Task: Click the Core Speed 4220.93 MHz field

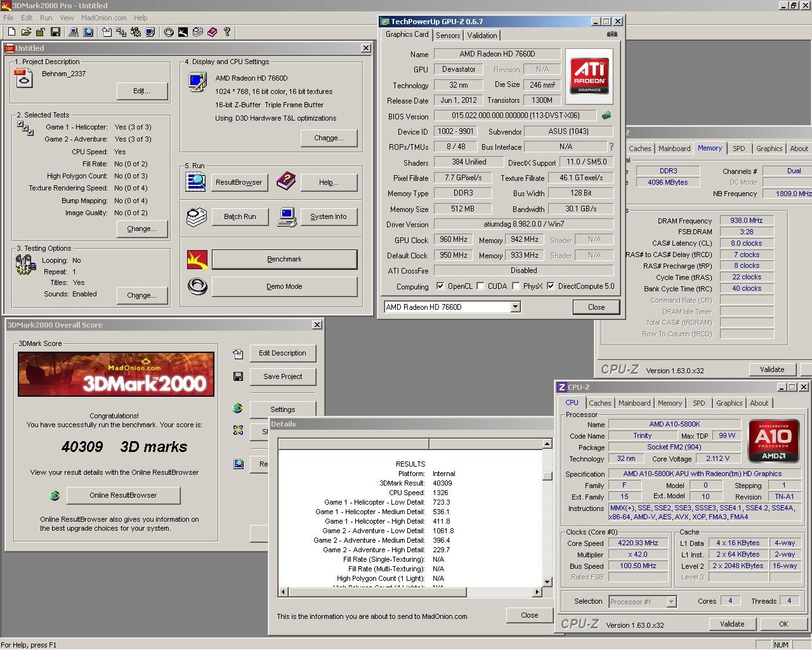Action: point(638,543)
